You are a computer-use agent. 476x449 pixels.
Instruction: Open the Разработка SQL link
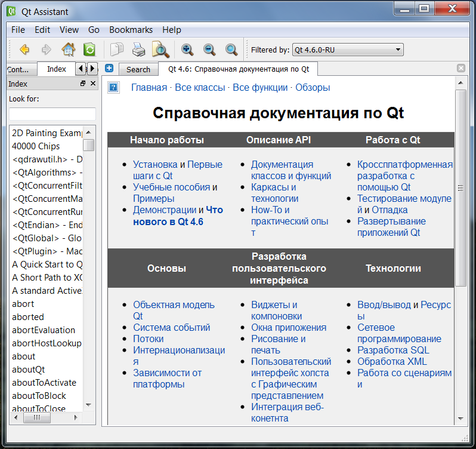[393, 350]
